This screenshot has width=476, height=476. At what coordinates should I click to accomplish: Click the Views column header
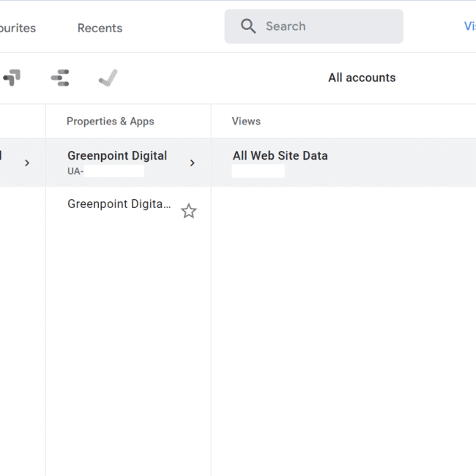point(246,121)
